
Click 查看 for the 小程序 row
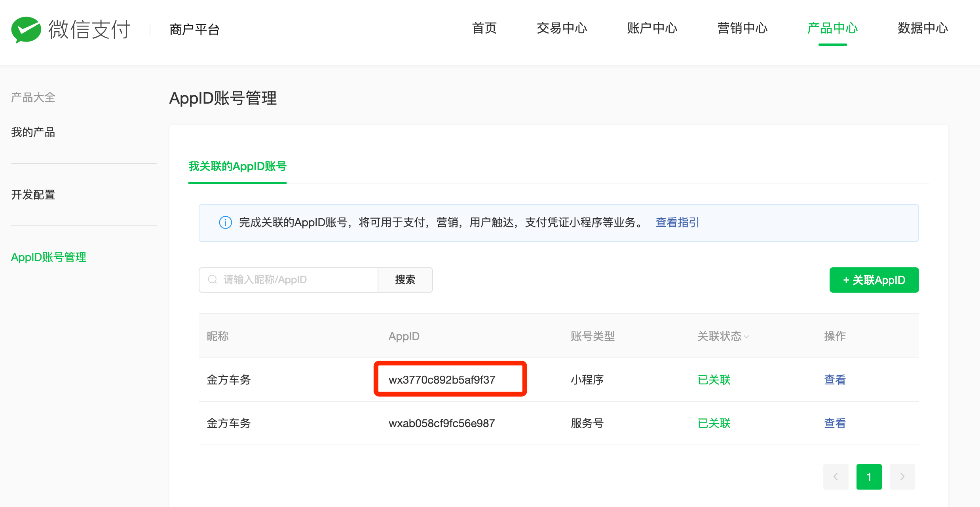(835, 380)
